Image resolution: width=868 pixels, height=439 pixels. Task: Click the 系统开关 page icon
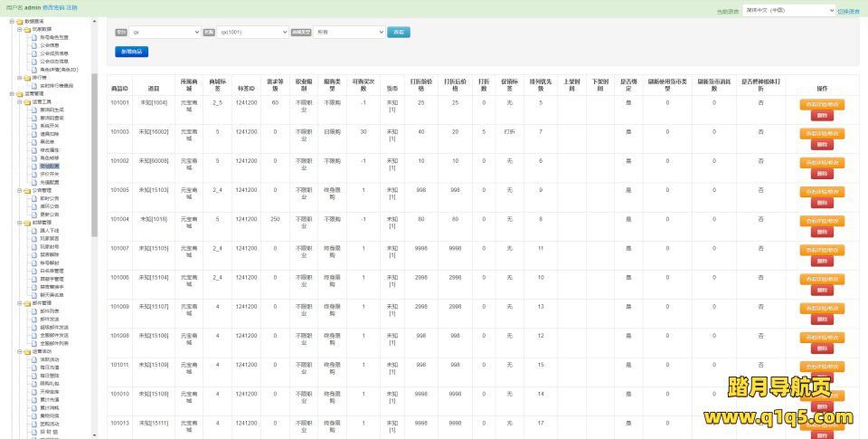coord(34,126)
